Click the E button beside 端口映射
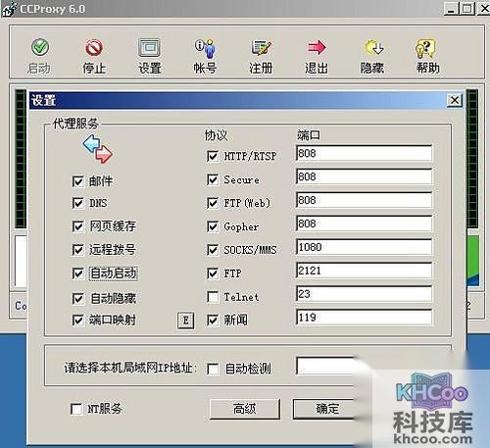The image size is (490, 448). coord(185,321)
